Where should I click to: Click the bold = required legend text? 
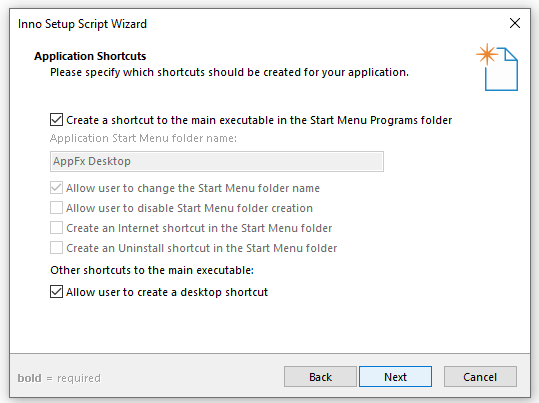[x=59, y=378]
